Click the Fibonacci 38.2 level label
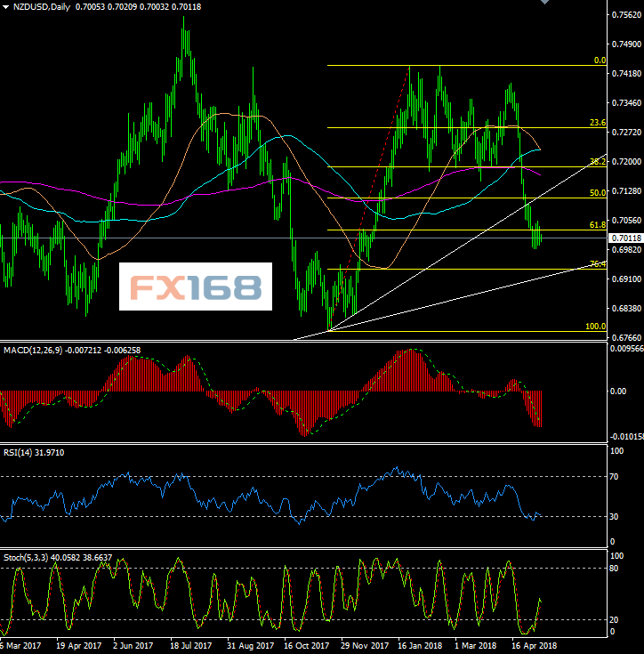 [598, 162]
